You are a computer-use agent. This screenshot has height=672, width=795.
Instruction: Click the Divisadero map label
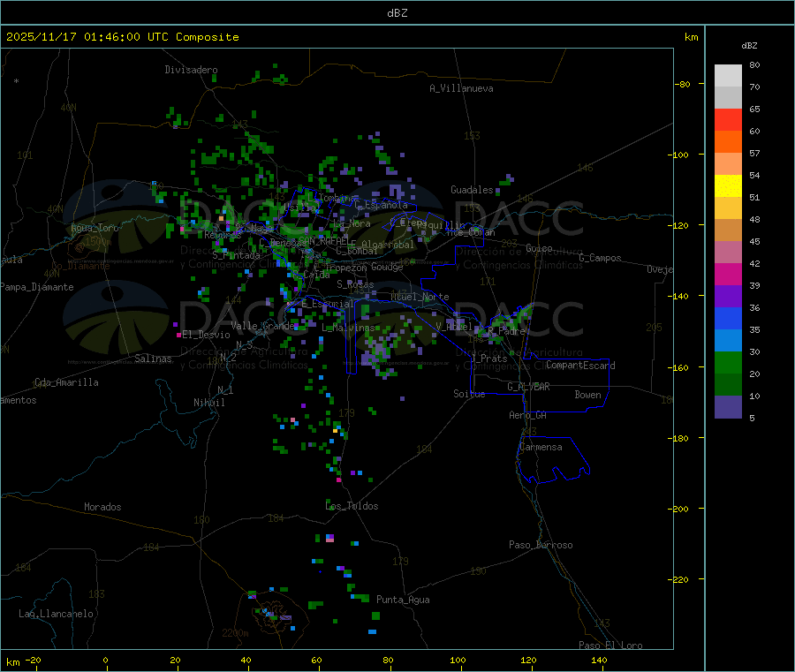pyautogui.click(x=191, y=70)
